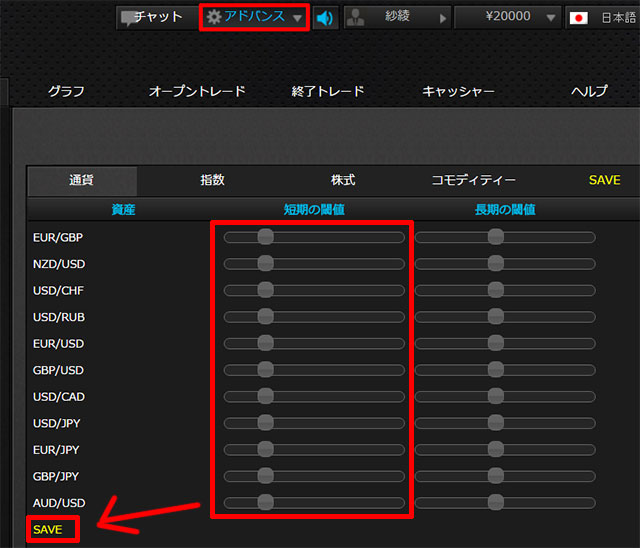
Task: Open the グラフ menu
Action: (x=66, y=91)
